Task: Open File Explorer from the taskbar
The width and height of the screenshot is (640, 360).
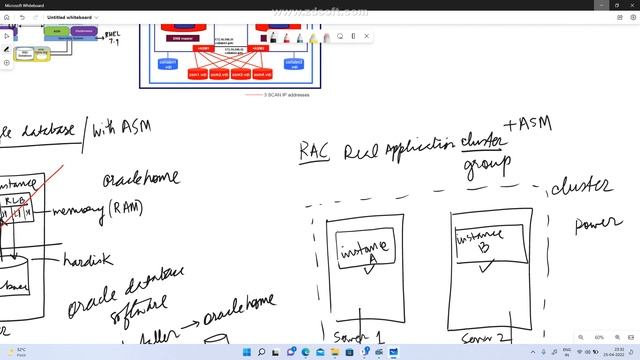Action: (x=335, y=352)
